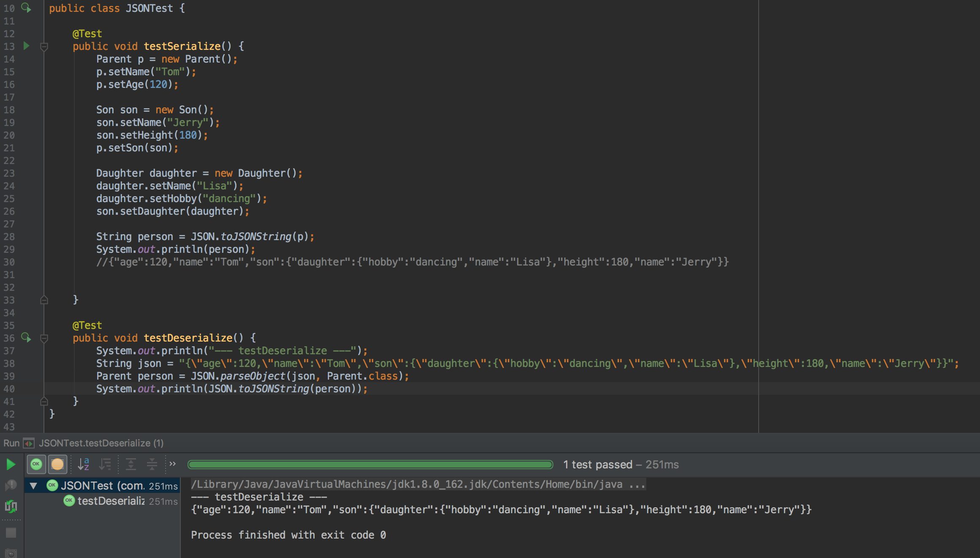Screen dimensions: 980x558
Task: Toggle the Show Passed tests filter
Action: coord(36,465)
